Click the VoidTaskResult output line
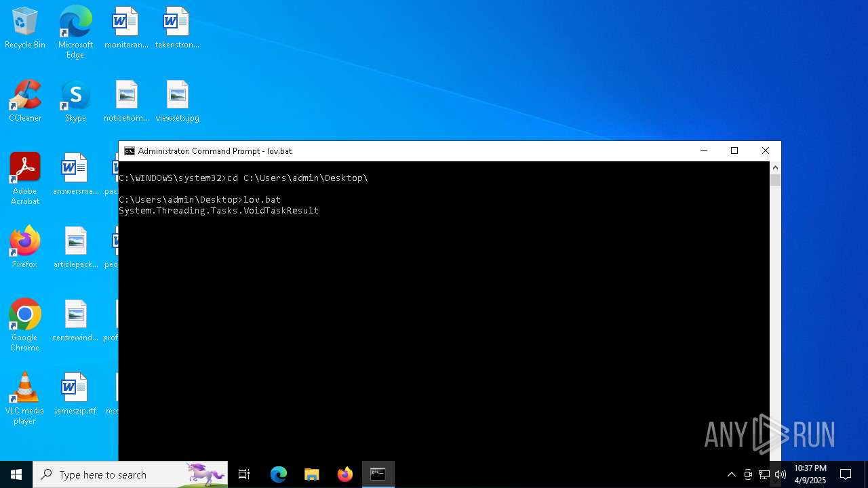The width and height of the screenshot is (868, 488). point(218,211)
